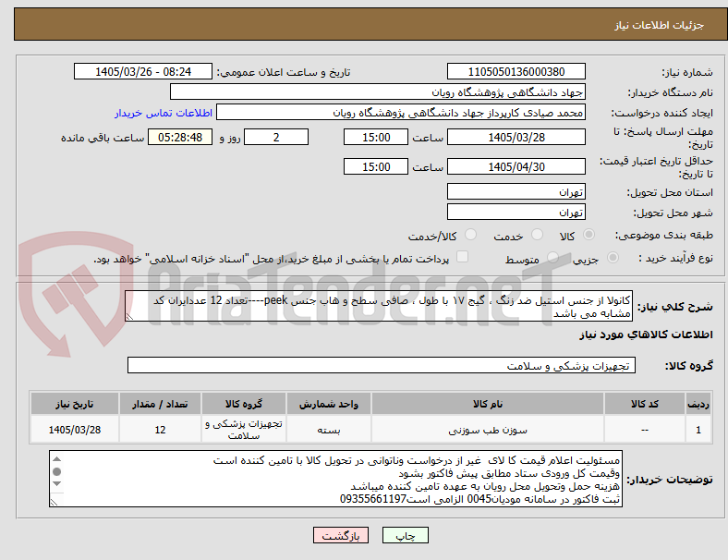Select the متوسط purchase type radio
This screenshot has height=560, width=728.
pyautogui.click(x=553, y=258)
